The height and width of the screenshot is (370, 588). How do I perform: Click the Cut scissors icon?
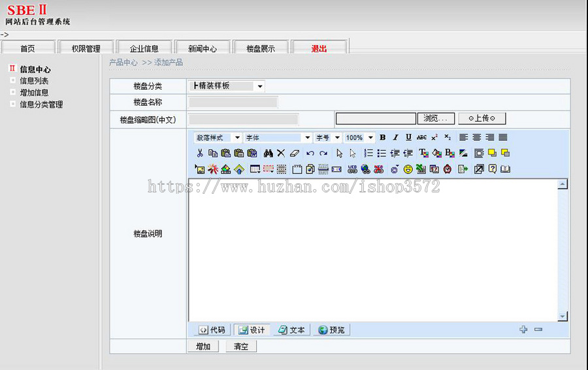pyautogui.click(x=200, y=153)
